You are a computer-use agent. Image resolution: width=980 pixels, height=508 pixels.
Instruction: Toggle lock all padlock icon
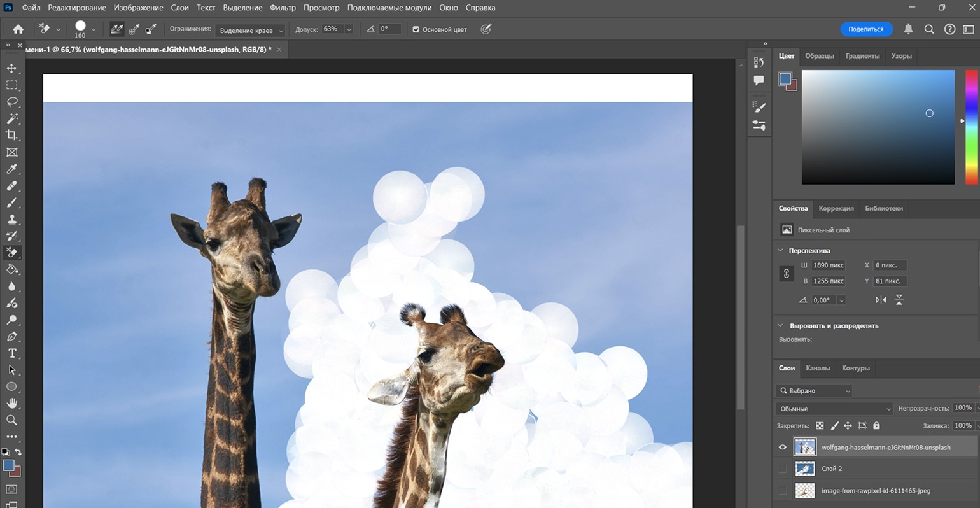click(x=876, y=426)
